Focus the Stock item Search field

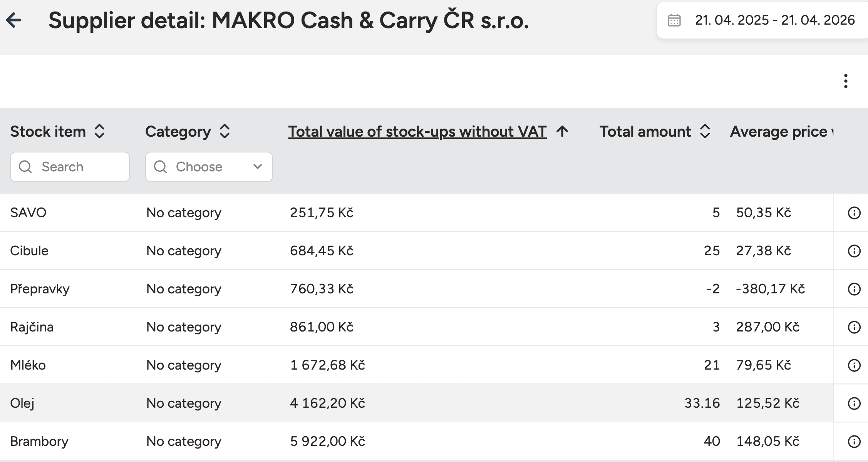pyautogui.click(x=70, y=167)
